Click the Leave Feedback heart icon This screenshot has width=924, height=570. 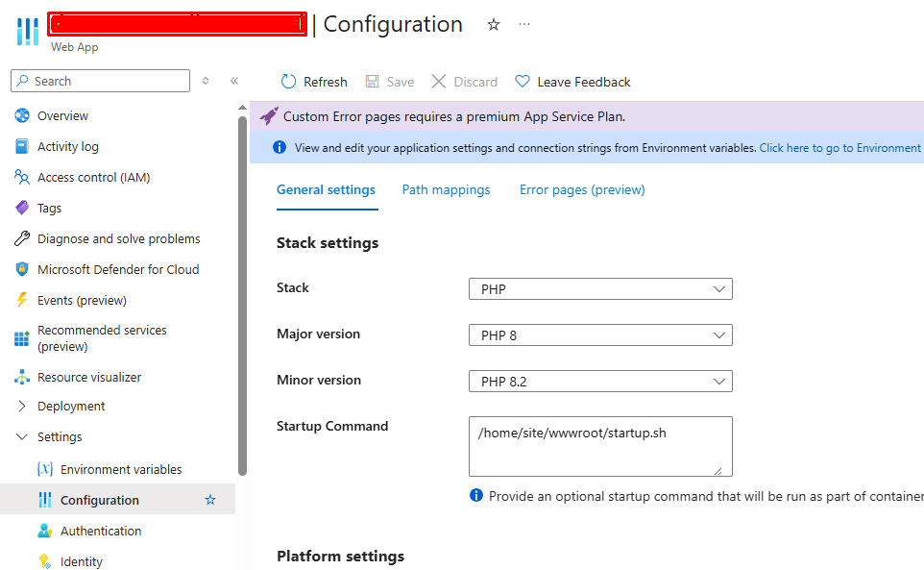point(523,82)
